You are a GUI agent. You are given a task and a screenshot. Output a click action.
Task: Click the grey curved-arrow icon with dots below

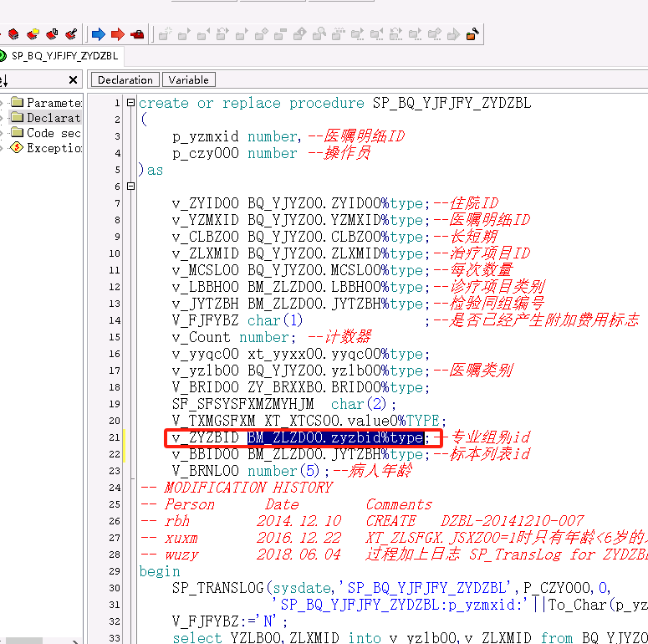396,34
